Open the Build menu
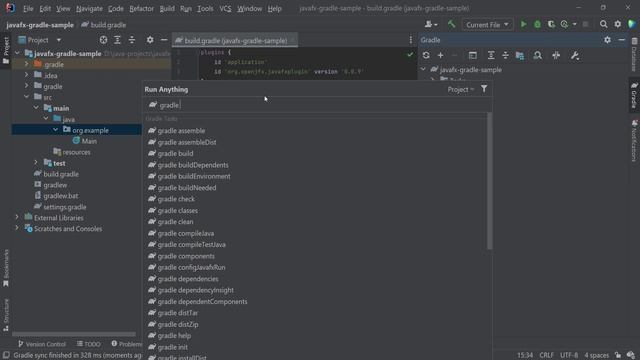The image size is (640, 360). pos(167,8)
